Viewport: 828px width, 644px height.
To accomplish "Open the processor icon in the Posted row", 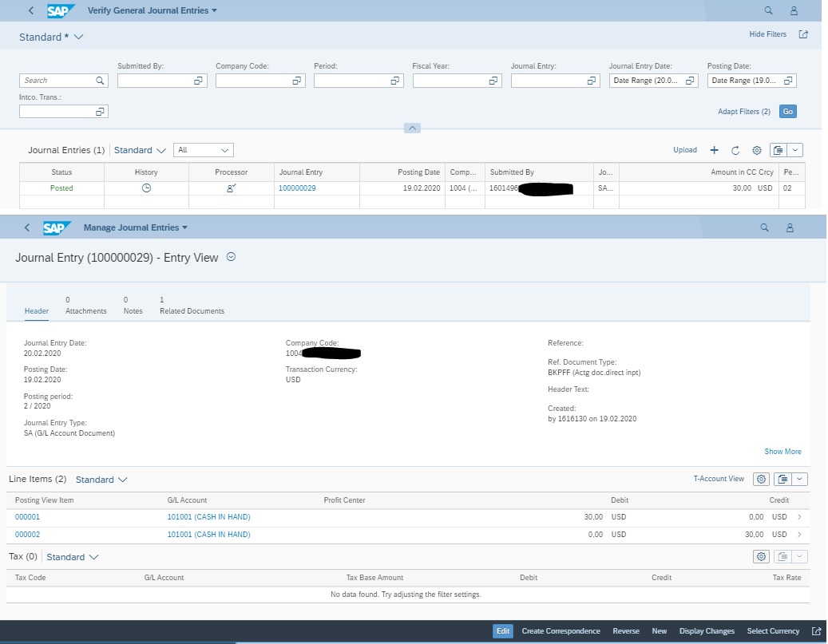I will (232, 188).
